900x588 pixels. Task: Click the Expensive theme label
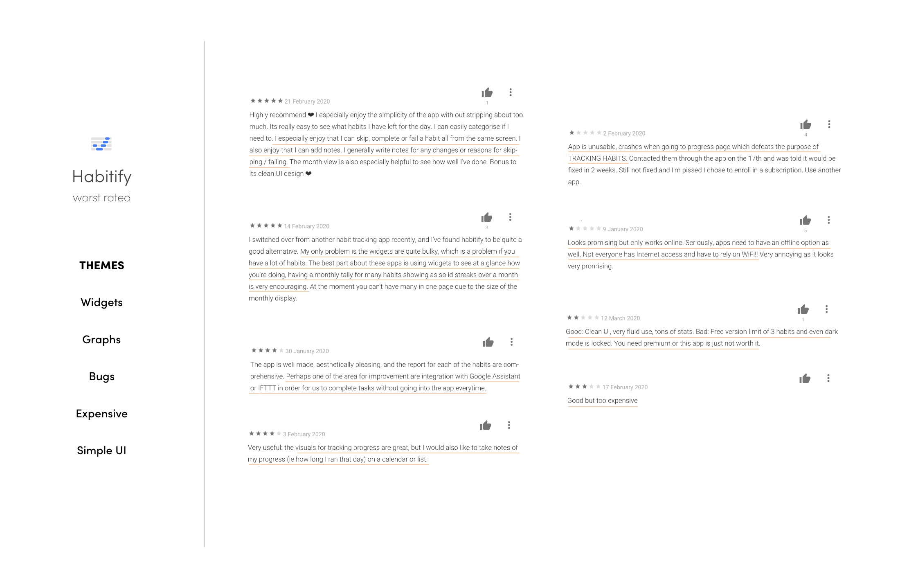click(x=102, y=414)
